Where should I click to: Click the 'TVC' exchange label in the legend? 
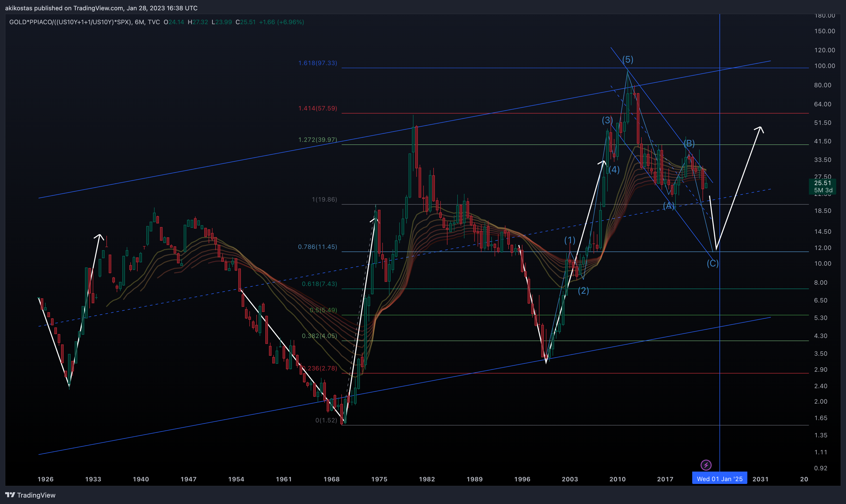point(154,22)
